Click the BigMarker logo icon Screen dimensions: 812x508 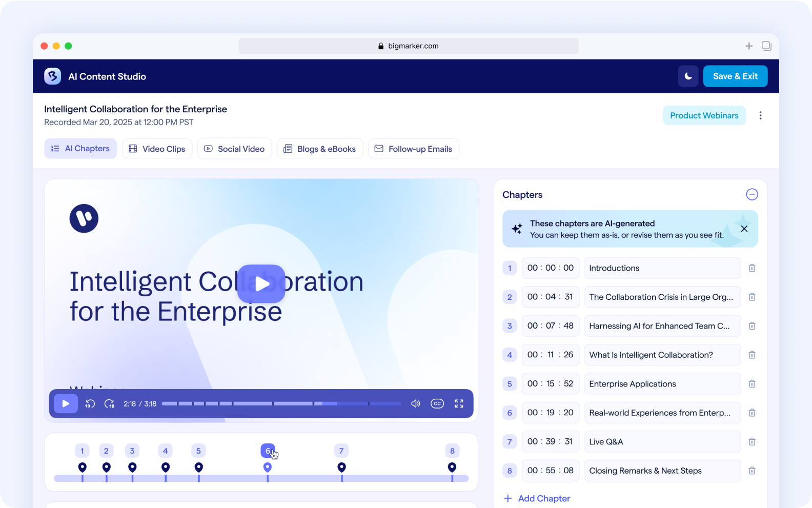53,76
